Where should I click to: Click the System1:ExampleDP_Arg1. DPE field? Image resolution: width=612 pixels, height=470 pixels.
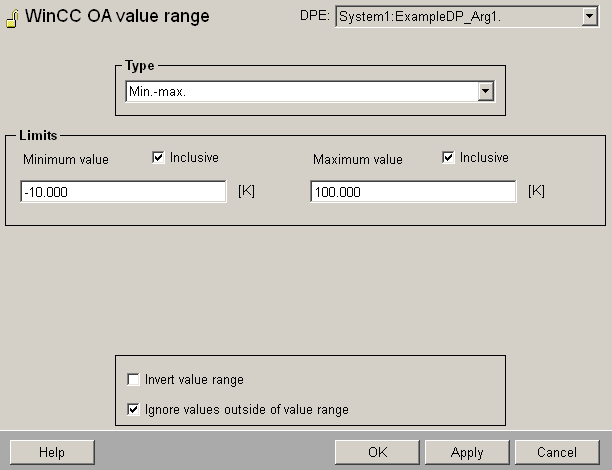(x=456, y=16)
